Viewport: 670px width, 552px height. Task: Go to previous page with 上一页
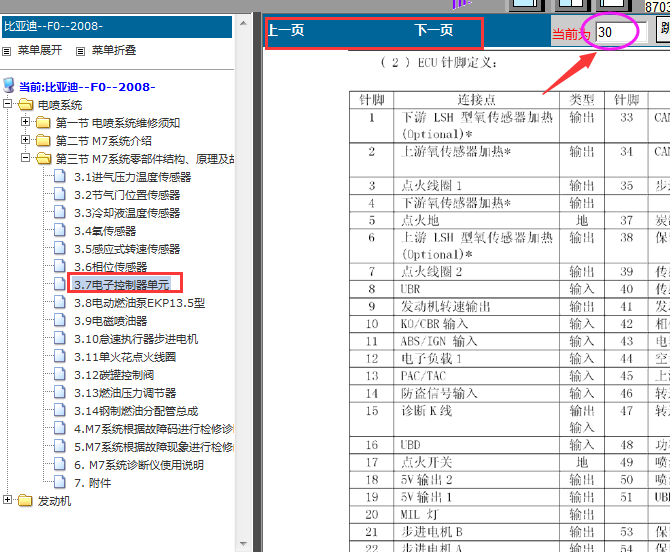coord(286,30)
